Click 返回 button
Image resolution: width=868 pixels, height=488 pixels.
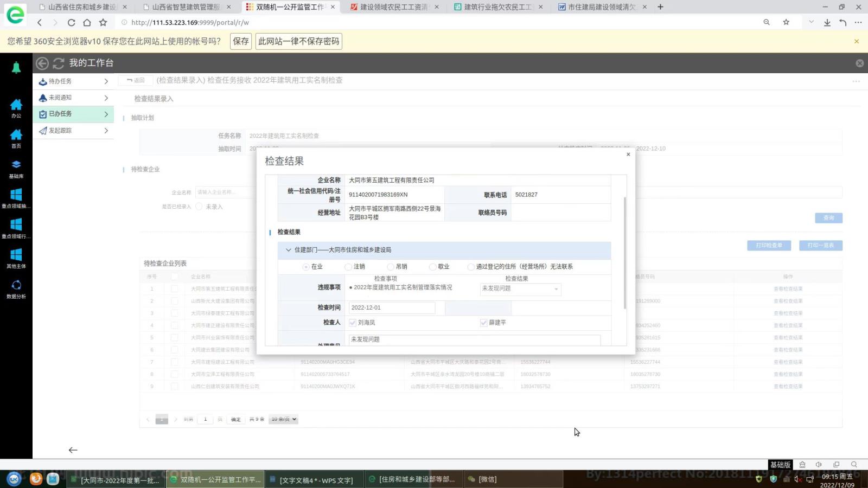click(136, 80)
